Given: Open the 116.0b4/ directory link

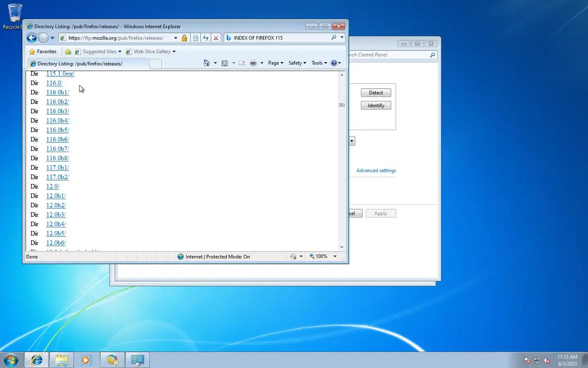Looking at the screenshot, I should [x=58, y=121].
